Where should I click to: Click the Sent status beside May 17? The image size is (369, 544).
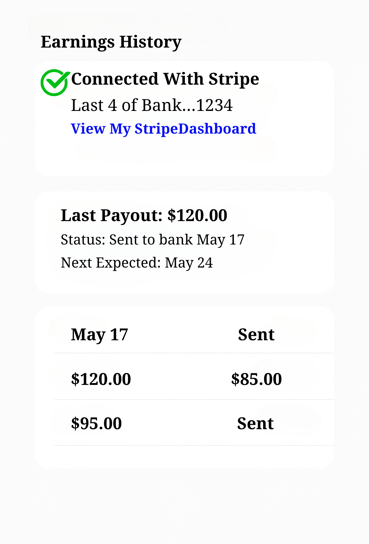point(256,335)
